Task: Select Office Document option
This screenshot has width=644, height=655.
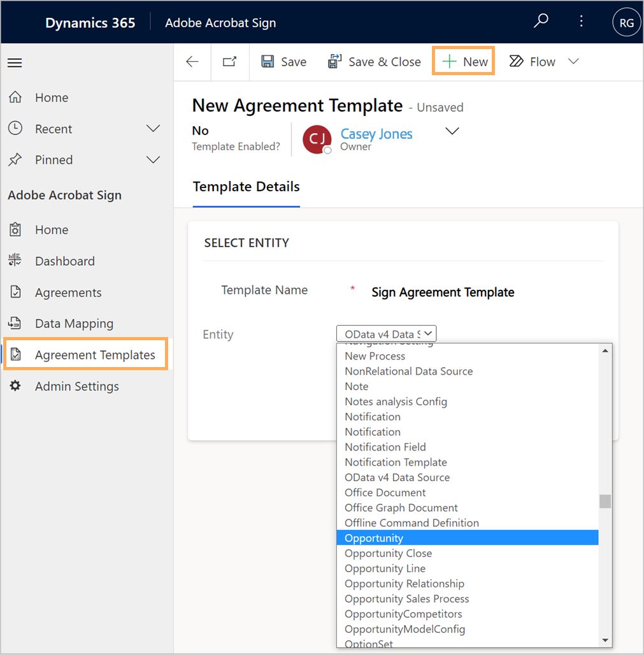Action: 468,493
